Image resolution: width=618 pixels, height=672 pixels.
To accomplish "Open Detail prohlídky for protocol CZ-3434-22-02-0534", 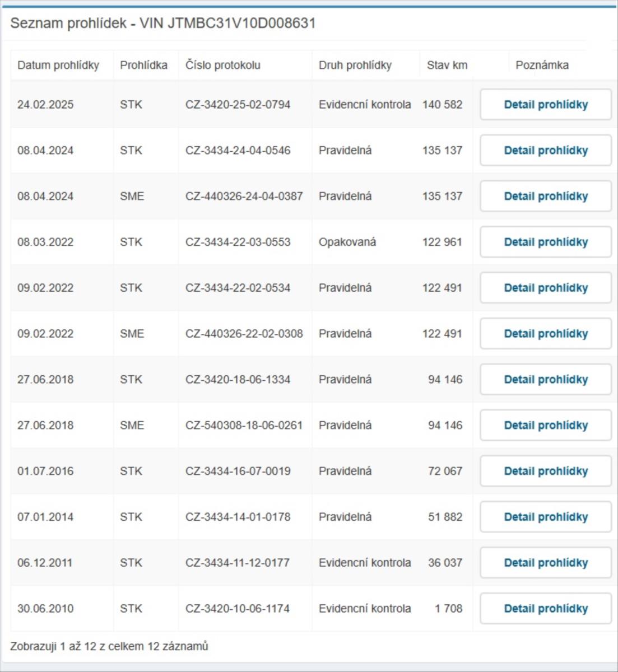I will click(x=546, y=288).
